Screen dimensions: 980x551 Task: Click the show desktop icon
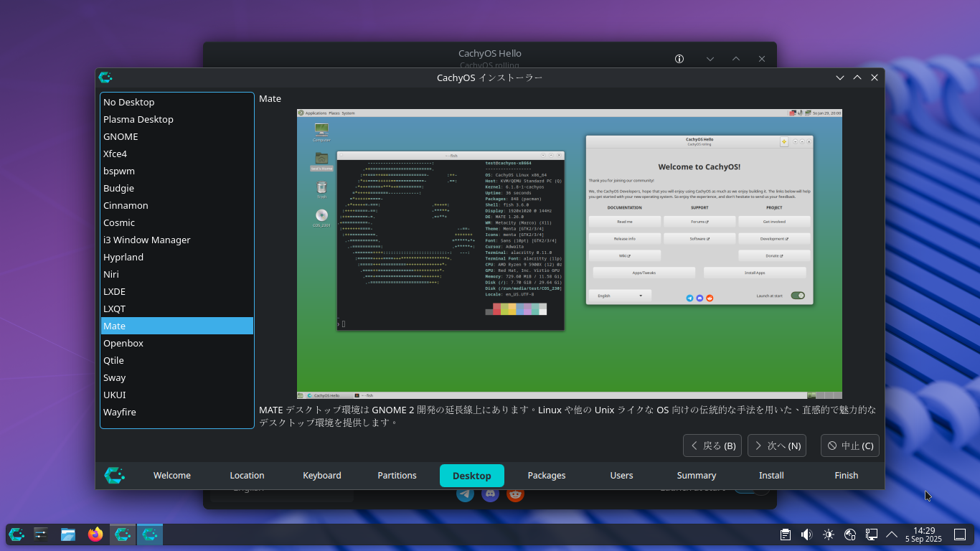pos(959,534)
